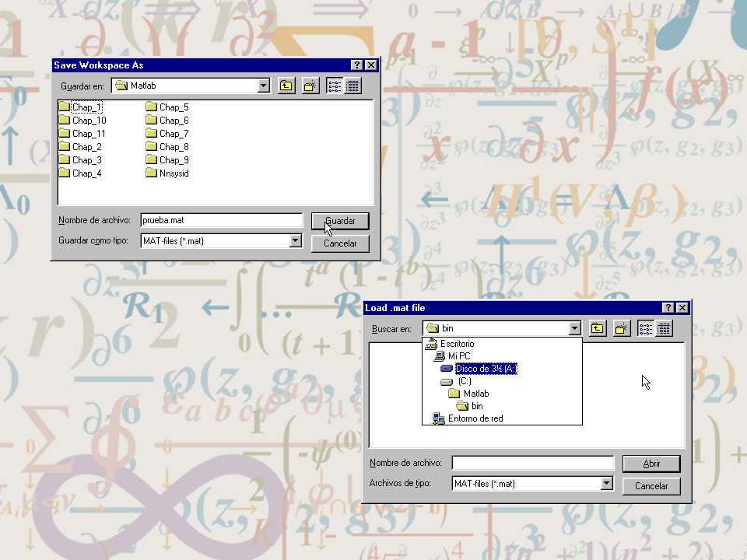The height and width of the screenshot is (560, 747).
Task: Switch to list view in Save Workspace As
Action: pyautogui.click(x=335, y=86)
